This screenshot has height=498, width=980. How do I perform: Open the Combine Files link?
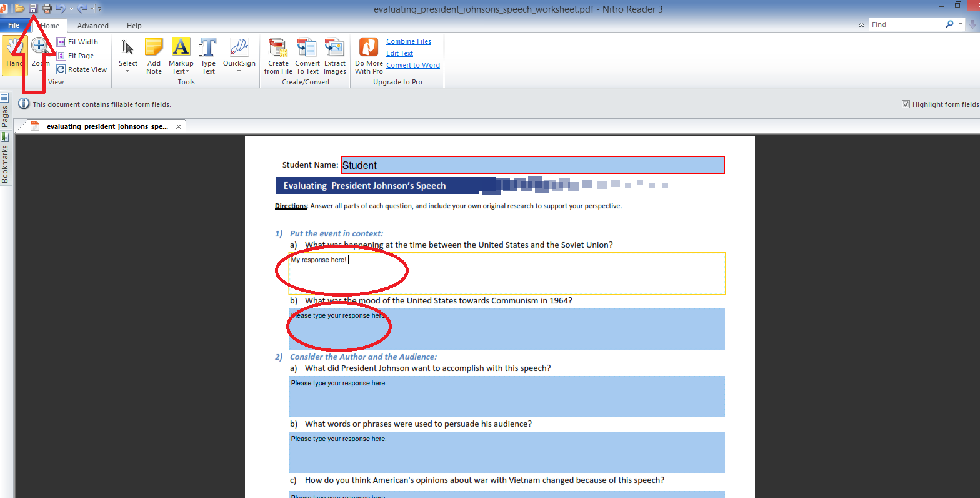click(409, 41)
